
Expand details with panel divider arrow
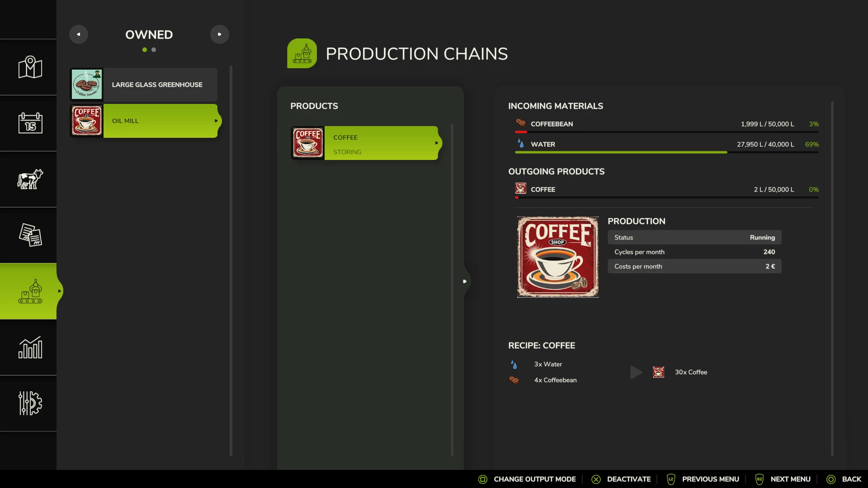[465, 282]
